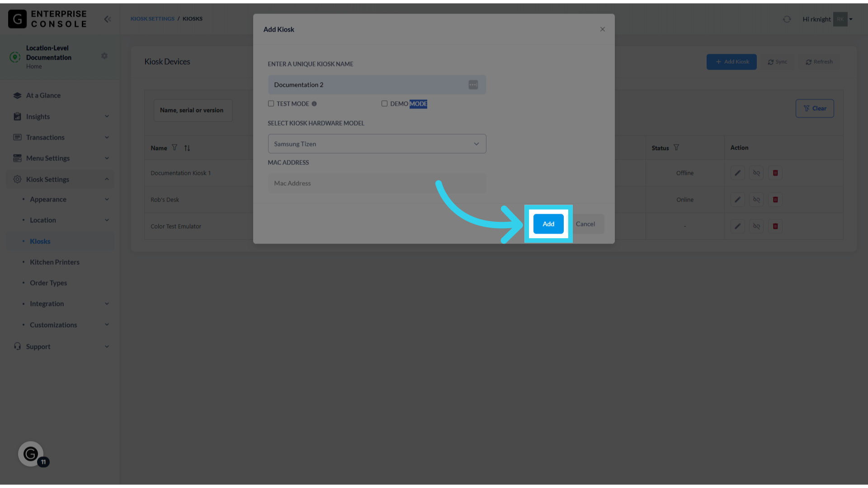868x488 pixels.
Task: Click the Enterprise Console G logo
Action: 17,19
